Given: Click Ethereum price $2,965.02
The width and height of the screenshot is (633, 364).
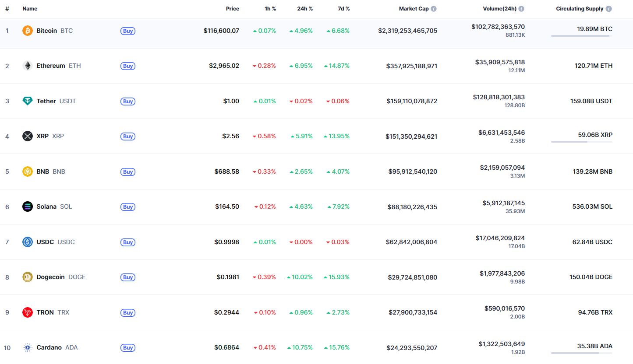Looking at the screenshot, I should pyautogui.click(x=224, y=66).
